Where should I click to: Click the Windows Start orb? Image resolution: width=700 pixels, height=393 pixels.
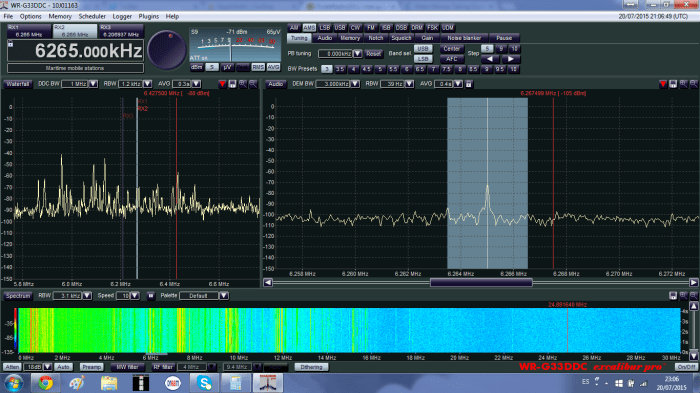14,383
